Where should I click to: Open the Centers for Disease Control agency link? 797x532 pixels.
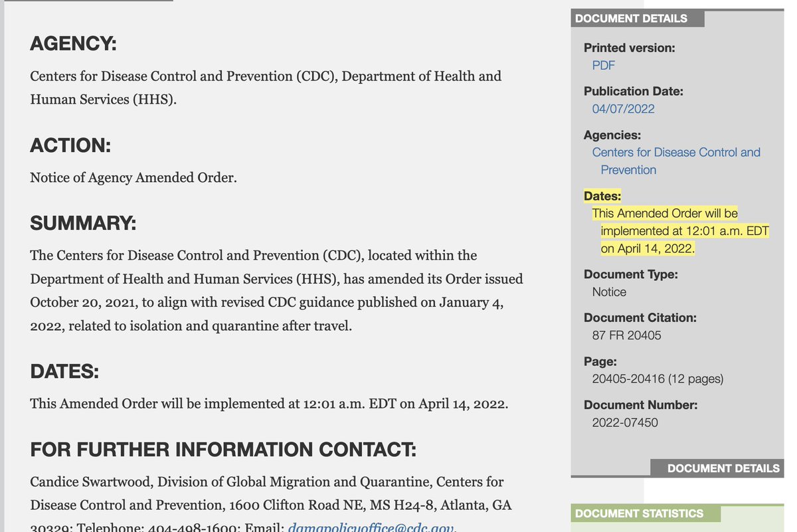point(676,161)
